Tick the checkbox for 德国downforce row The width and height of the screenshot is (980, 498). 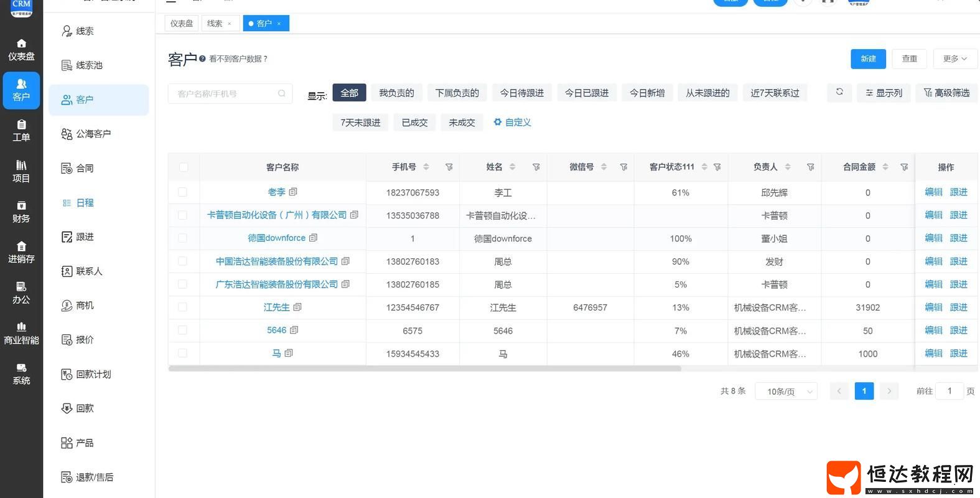tap(182, 238)
